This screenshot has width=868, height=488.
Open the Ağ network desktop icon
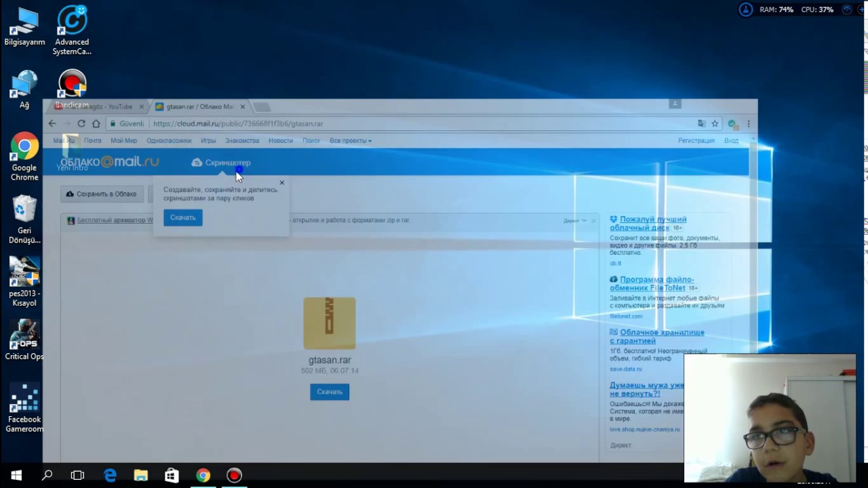tap(24, 89)
